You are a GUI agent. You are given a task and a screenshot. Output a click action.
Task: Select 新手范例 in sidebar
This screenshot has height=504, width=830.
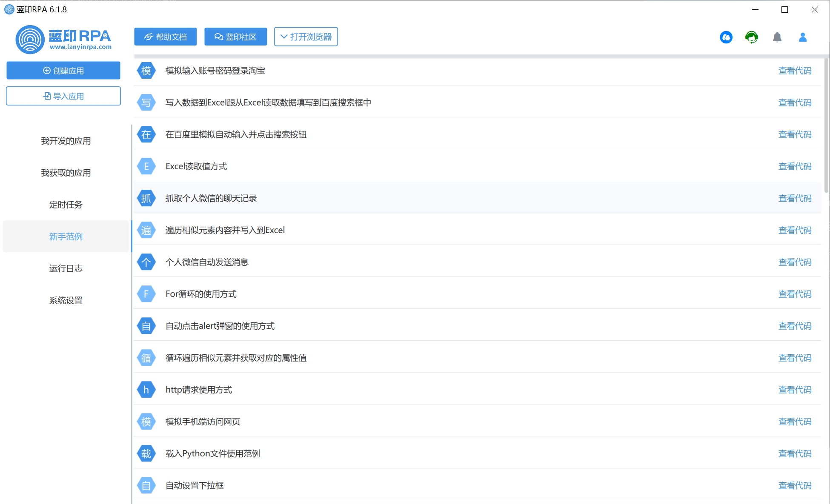[66, 236]
